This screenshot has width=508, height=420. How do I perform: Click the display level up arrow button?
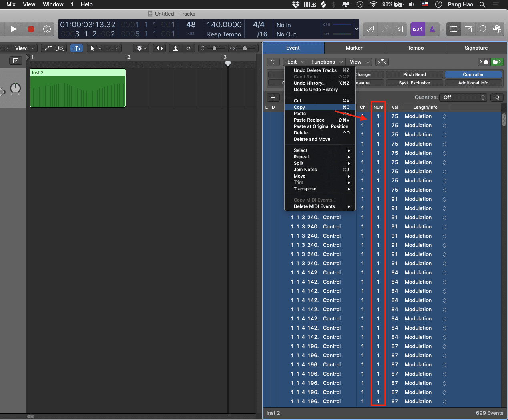click(x=273, y=62)
